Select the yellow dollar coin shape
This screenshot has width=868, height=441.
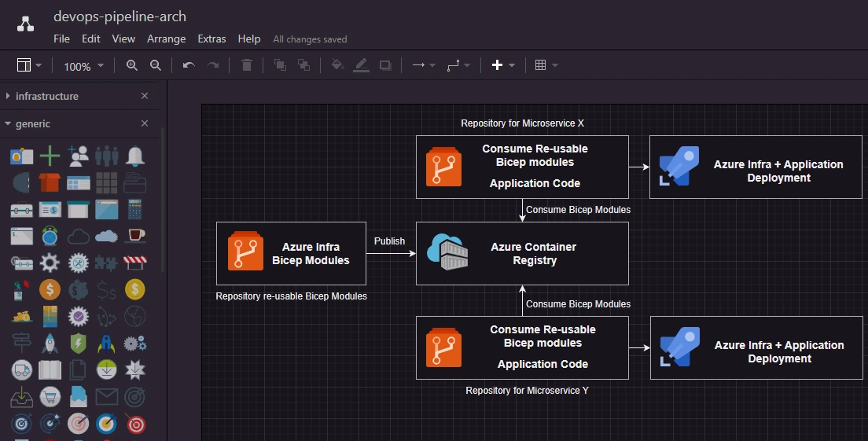(x=135, y=289)
